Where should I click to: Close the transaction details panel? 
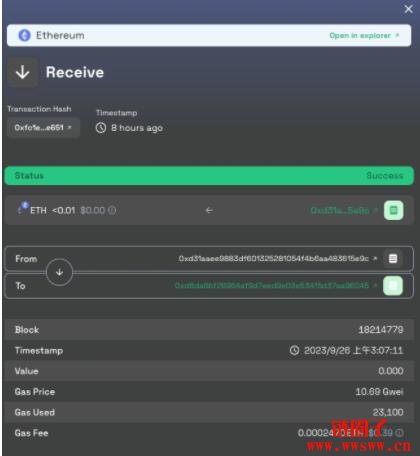[408, 9]
